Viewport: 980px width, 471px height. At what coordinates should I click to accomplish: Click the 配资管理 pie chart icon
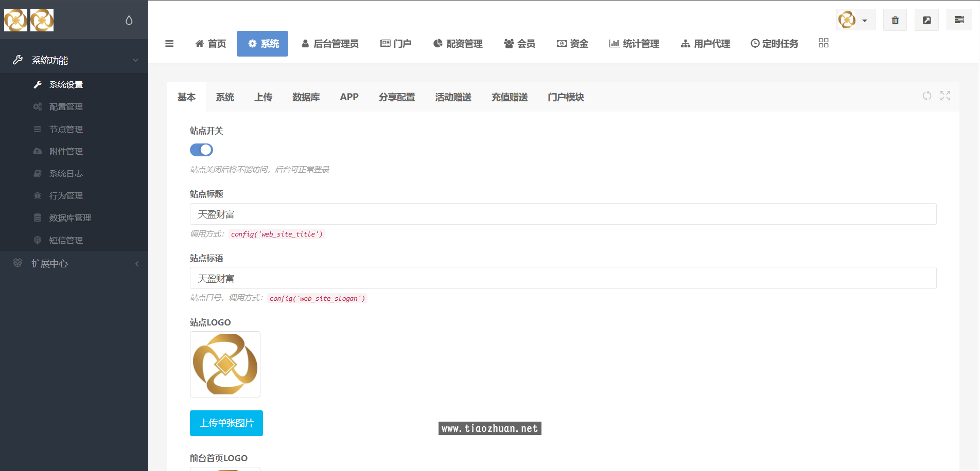[437, 44]
